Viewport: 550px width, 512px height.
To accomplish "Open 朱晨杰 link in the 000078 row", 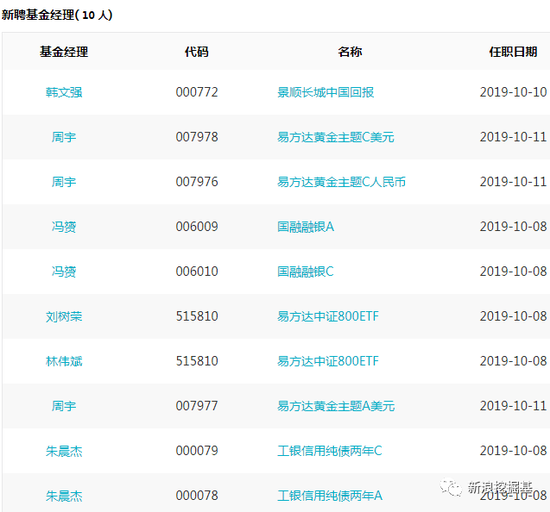I will coord(64,496).
